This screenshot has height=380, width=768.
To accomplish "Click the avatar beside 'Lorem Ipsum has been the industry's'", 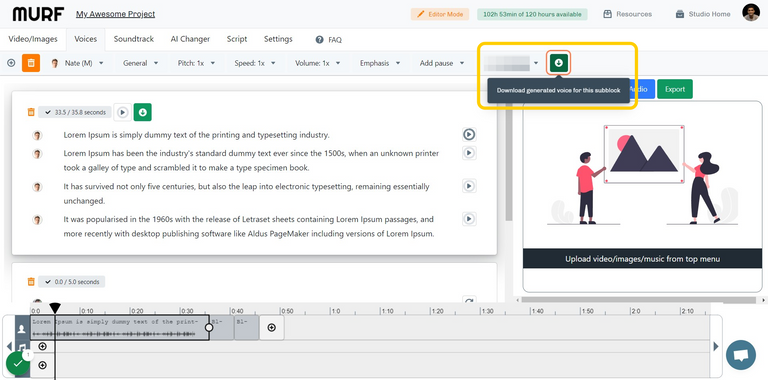I will click(37, 154).
